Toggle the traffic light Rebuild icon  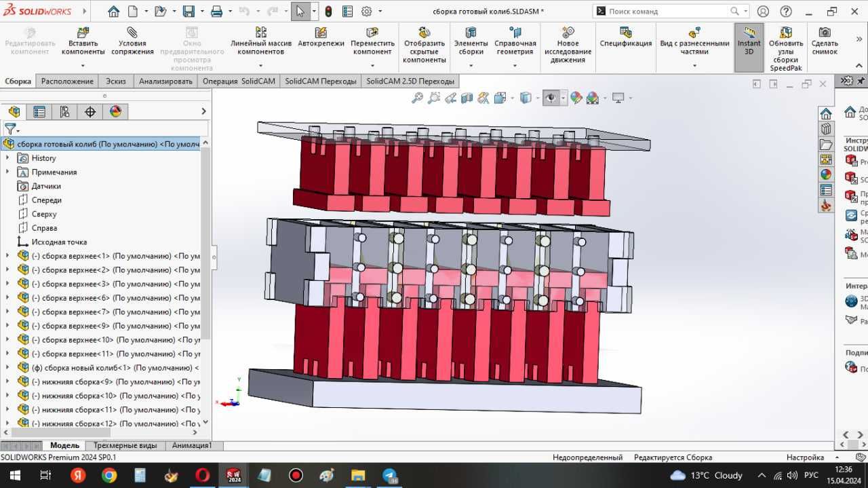[x=328, y=12]
